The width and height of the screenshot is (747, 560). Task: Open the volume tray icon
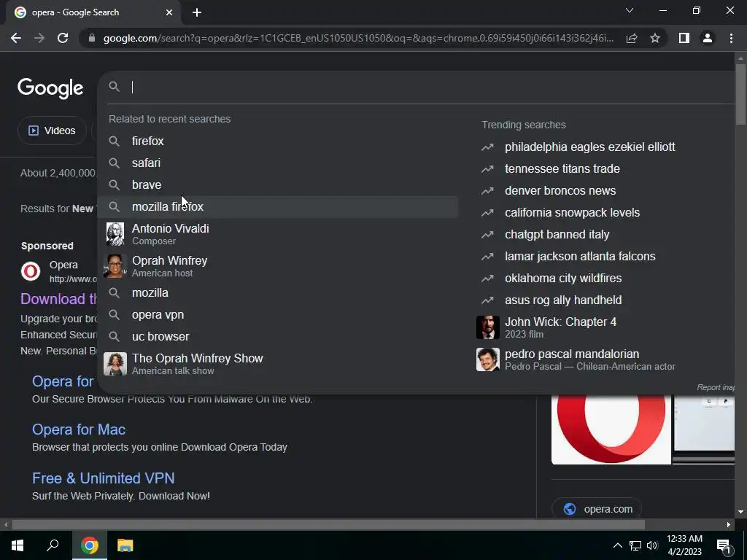652,545
